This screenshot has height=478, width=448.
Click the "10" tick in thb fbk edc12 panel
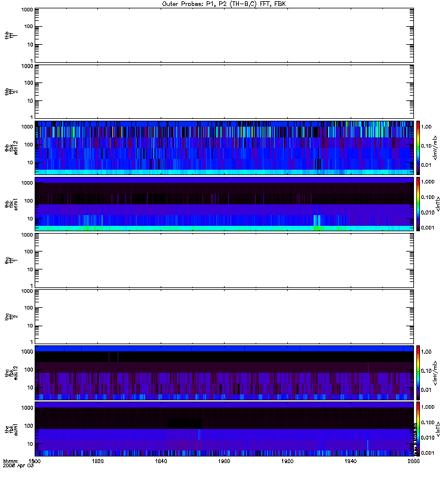pos(30,163)
